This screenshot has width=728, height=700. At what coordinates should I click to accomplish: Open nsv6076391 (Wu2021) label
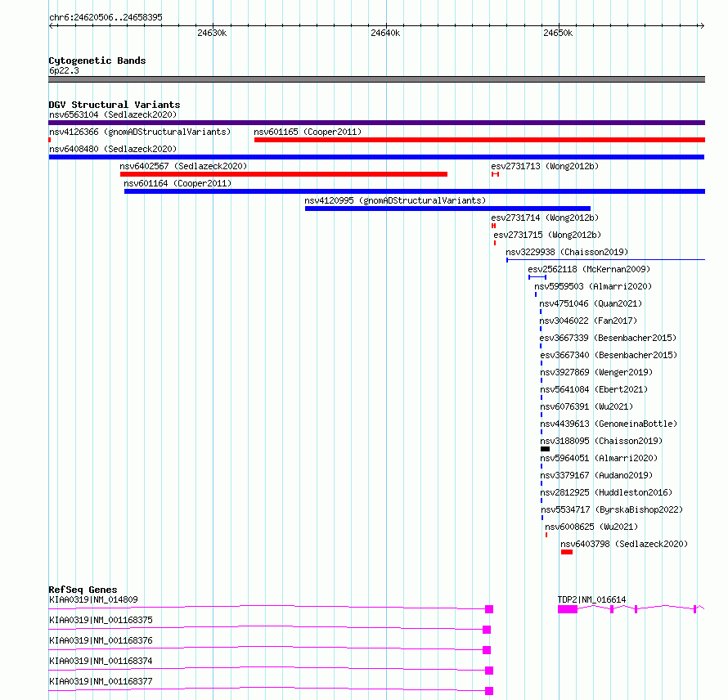click(586, 406)
